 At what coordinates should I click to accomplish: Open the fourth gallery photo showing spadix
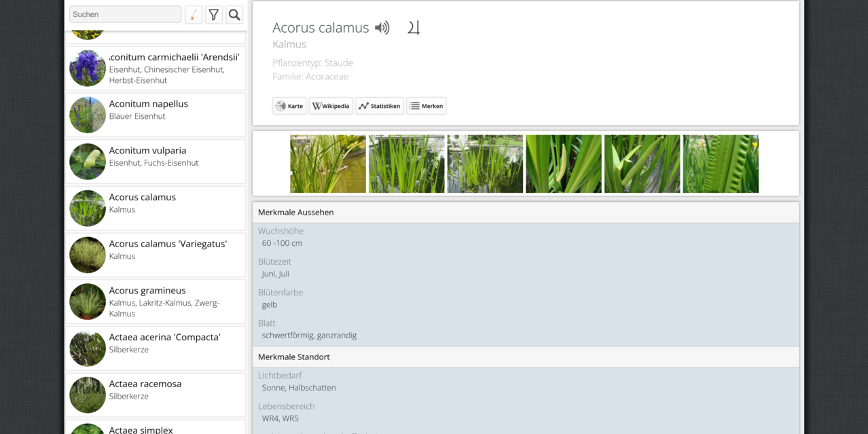(564, 164)
